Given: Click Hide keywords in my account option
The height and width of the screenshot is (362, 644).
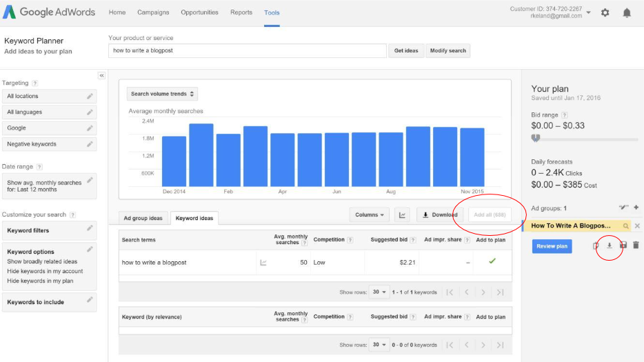Looking at the screenshot, I should point(45,271).
